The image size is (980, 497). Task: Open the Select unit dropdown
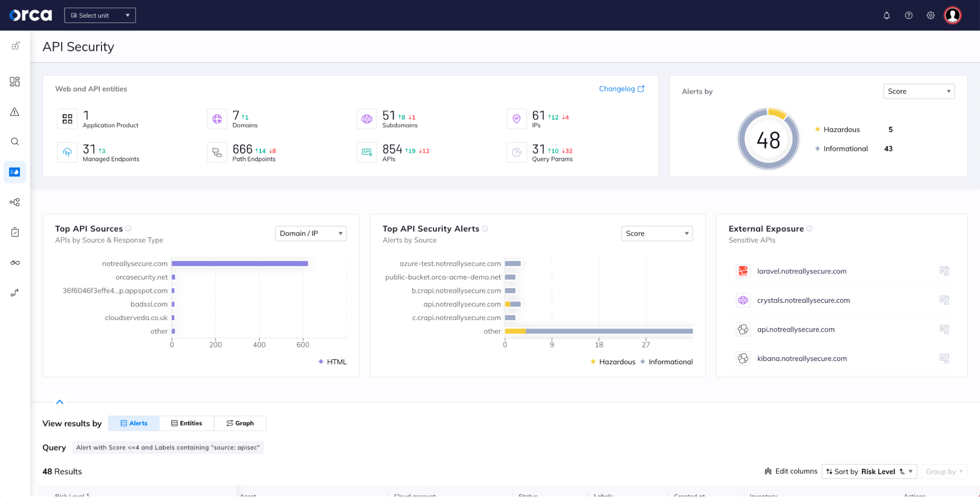pyautogui.click(x=100, y=15)
